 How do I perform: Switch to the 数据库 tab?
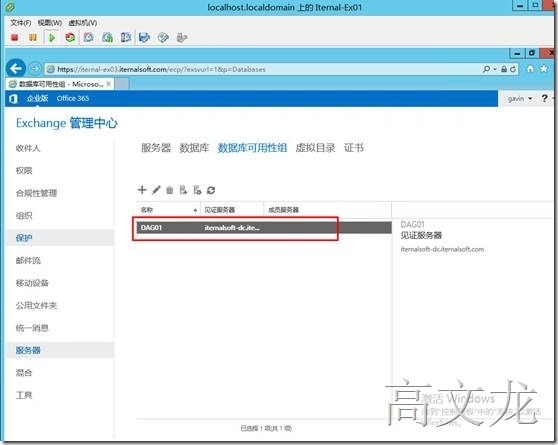tap(194, 147)
